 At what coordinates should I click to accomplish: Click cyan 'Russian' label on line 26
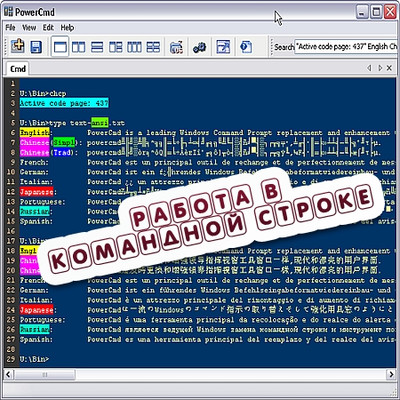[x=34, y=330]
